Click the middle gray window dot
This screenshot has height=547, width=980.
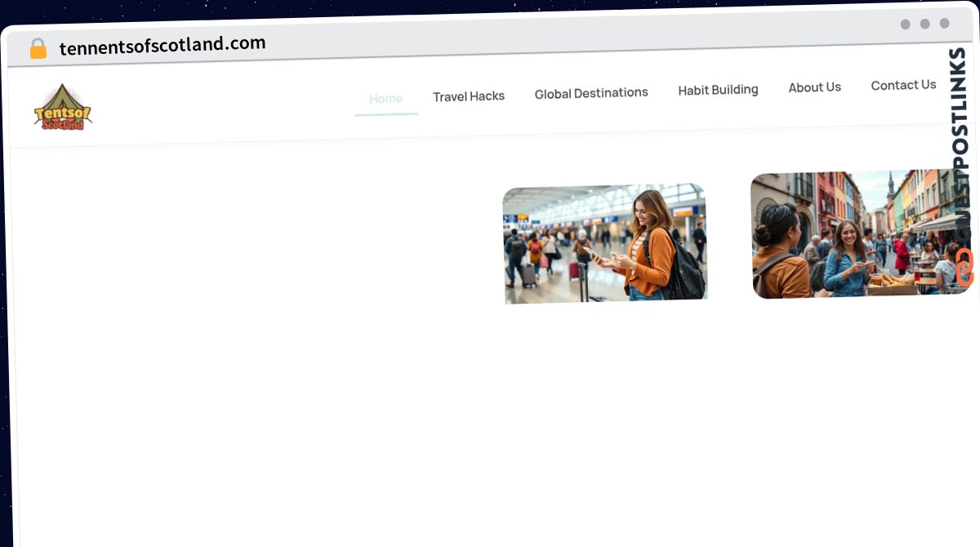pos(924,24)
